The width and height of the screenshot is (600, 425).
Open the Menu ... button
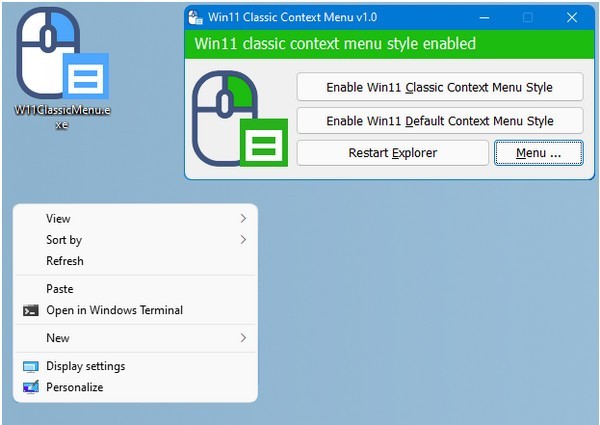coord(538,153)
